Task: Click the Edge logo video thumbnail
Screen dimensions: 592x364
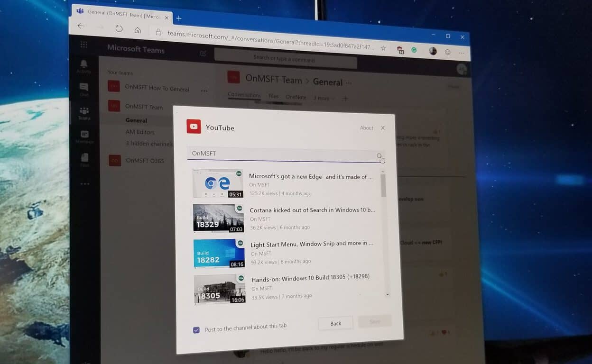Action: tap(218, 183)
